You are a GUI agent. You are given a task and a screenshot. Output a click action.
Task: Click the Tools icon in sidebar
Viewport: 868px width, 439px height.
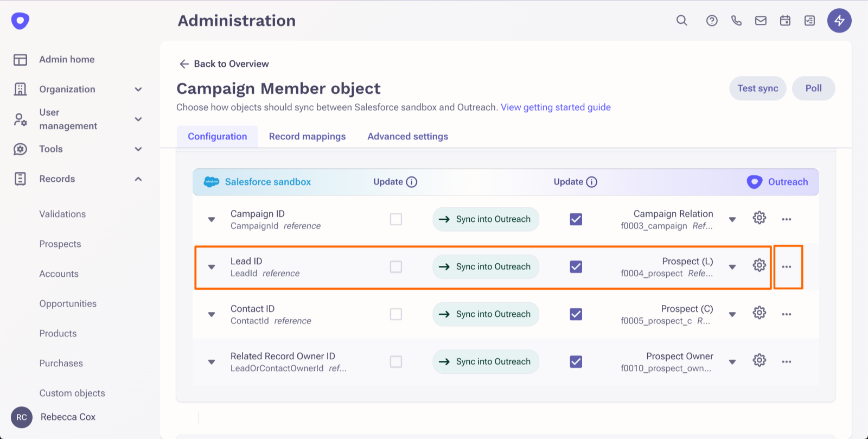point(20,149)
